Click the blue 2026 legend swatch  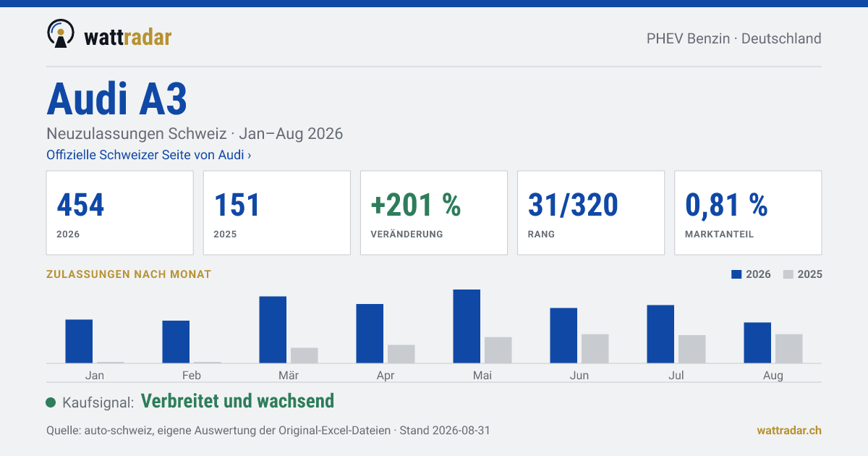737,274
